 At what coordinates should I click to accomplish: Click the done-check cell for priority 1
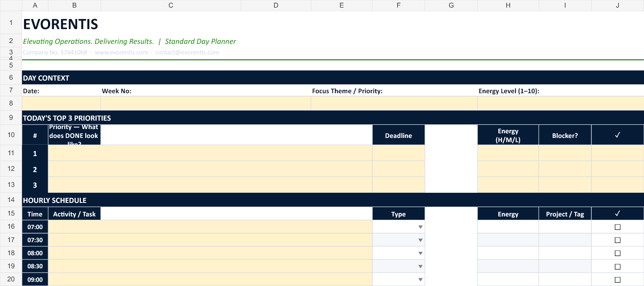tap(617, 153)
